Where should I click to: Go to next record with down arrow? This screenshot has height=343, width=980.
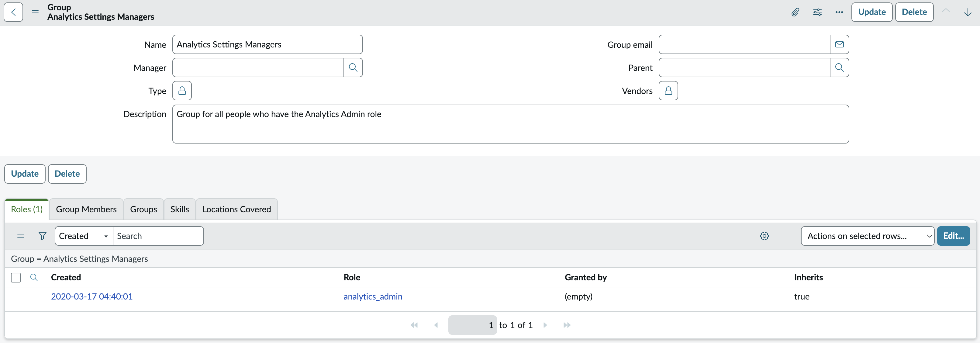point(968,12)
